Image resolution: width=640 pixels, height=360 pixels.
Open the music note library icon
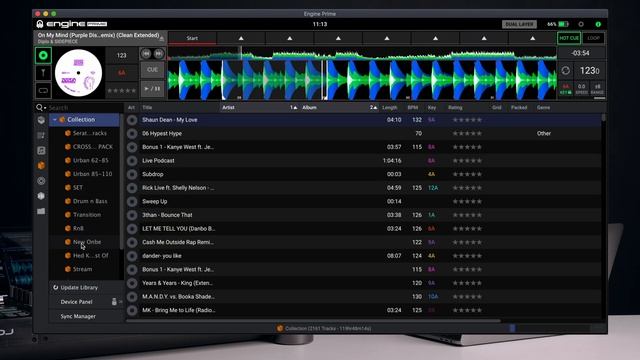tap(41, 151)
